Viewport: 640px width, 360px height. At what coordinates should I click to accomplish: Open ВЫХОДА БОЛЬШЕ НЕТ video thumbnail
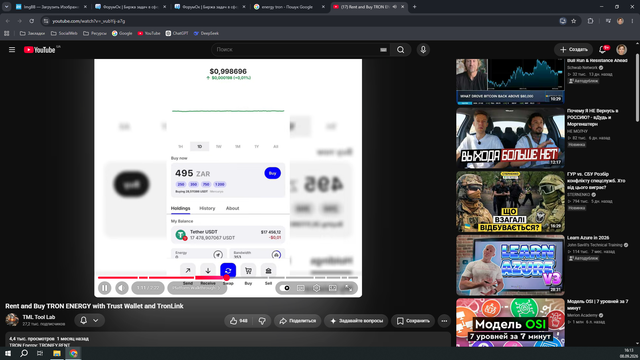tap(510, 138)
